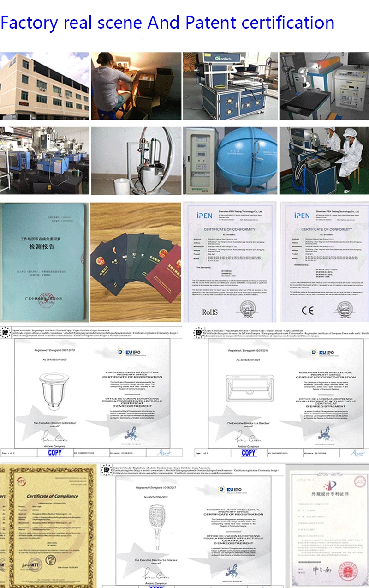Open the photo of worker packing cartons
The height and width of the screenshot is (588, 369).
(x=136, y=86)
